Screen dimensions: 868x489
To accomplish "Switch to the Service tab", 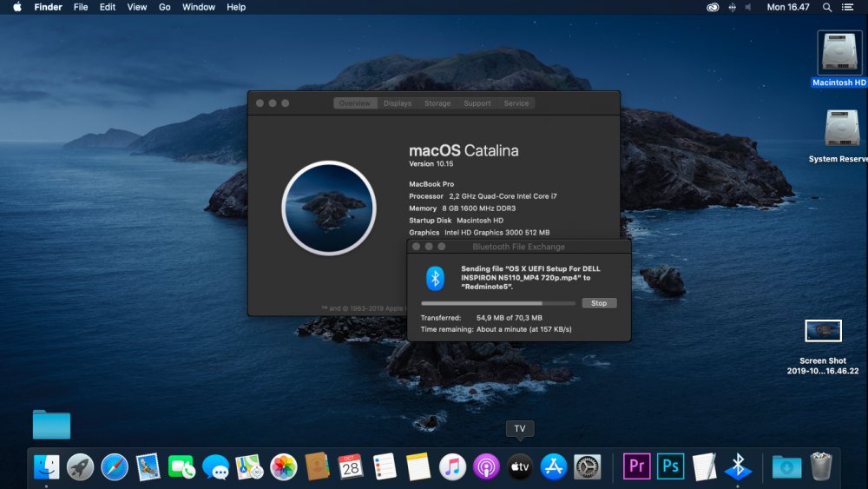I will coord(516,103).
